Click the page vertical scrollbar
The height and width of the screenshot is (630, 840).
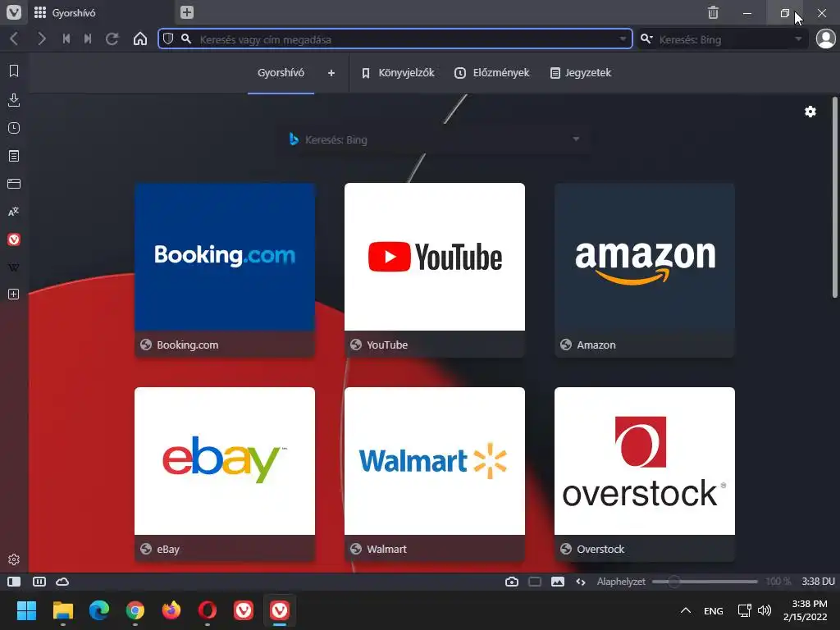pos(834,197)
